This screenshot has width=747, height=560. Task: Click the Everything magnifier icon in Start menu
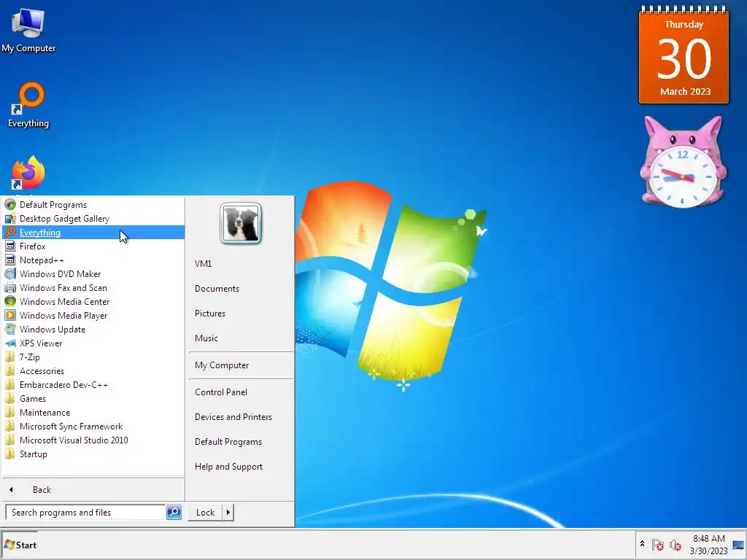pos(10,233)
